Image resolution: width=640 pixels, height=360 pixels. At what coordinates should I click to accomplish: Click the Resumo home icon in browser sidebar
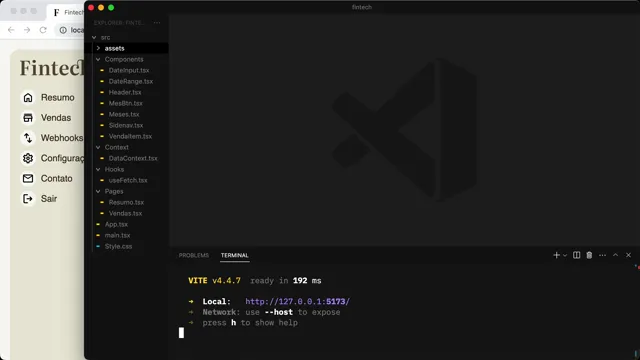coord(28,98)
